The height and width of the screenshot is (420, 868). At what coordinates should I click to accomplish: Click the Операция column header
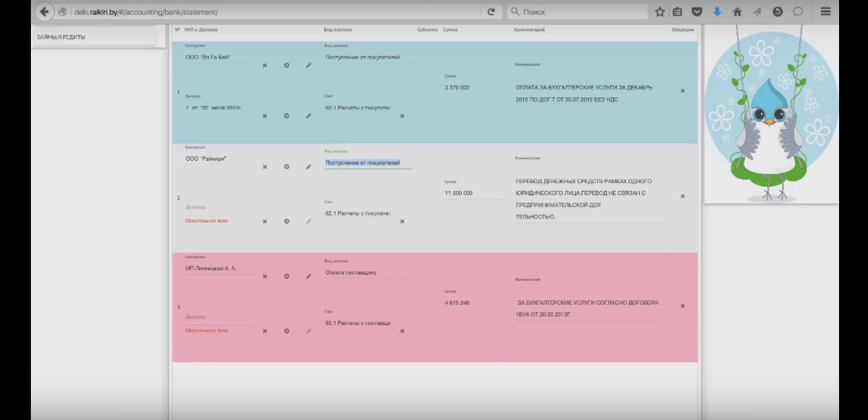pos(683,30)
